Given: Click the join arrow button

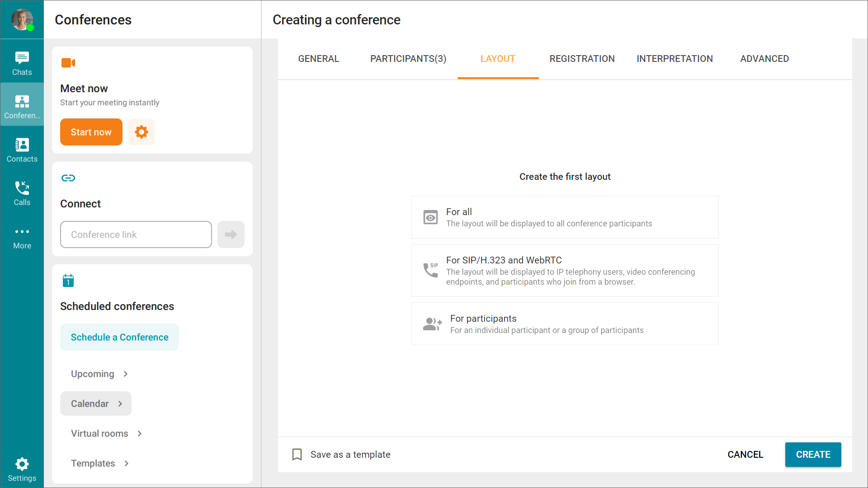Looking at the screenshot, I should [231, 235].
